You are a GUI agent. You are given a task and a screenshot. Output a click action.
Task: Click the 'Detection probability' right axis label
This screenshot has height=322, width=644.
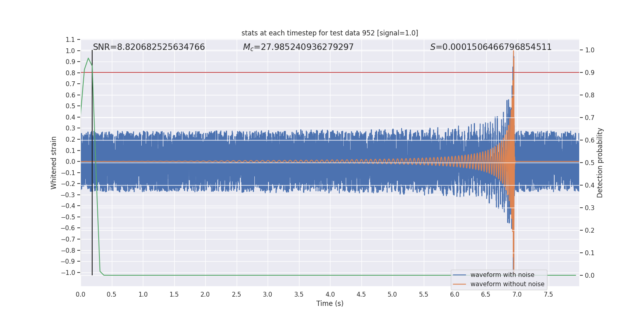(x=600, y=163)
